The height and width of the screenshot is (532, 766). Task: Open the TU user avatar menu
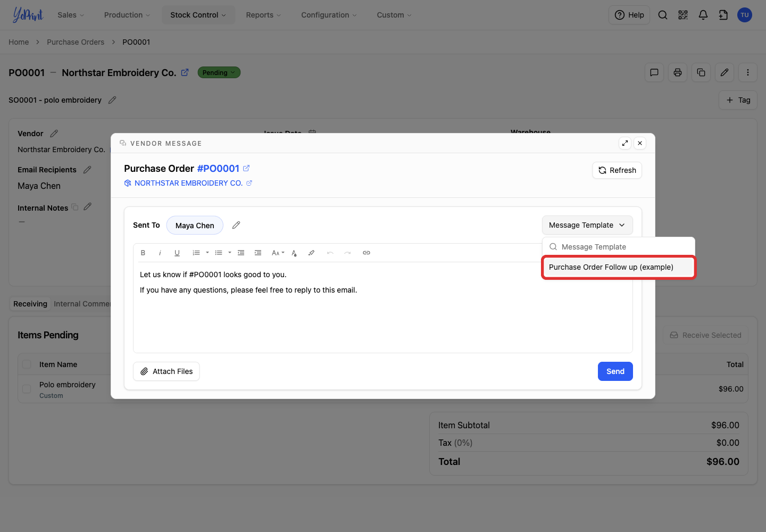(745, 15)
